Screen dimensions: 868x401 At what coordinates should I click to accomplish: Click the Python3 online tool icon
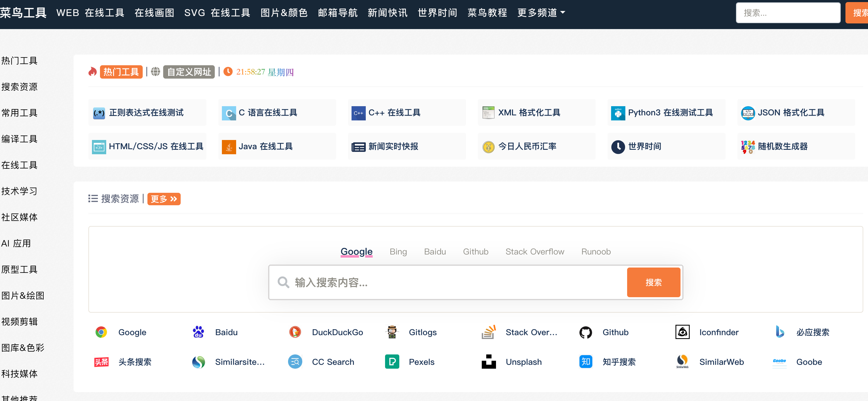point(618,113)
